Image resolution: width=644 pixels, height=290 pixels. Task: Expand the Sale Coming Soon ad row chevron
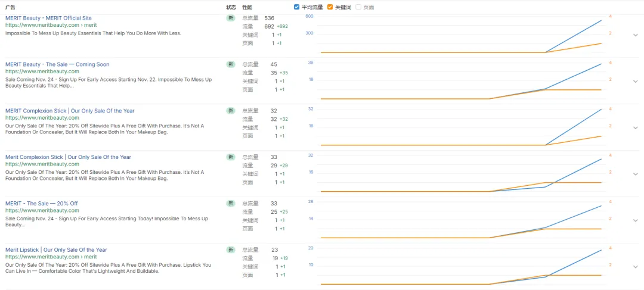click(635, 82)
